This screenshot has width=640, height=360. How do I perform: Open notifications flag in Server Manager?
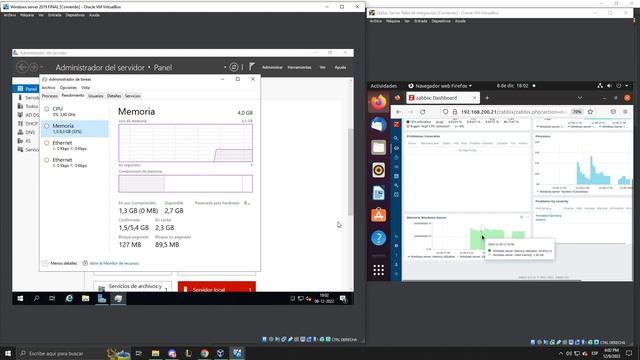coord(252,67)
